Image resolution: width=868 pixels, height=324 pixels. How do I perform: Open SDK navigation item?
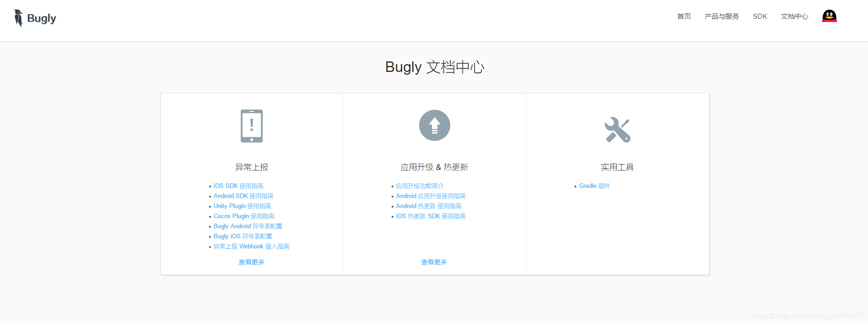760,16
